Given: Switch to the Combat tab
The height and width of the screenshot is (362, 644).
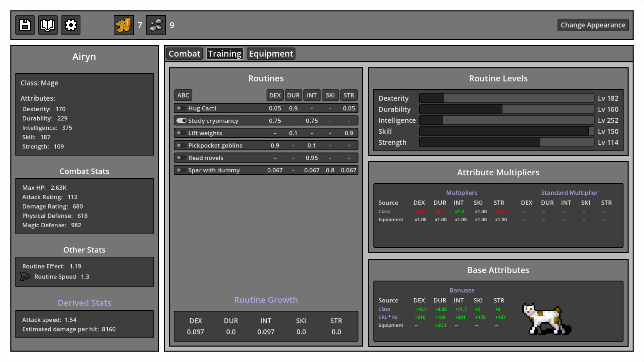Looking at the screenshot, I should [x=184, y=53].
